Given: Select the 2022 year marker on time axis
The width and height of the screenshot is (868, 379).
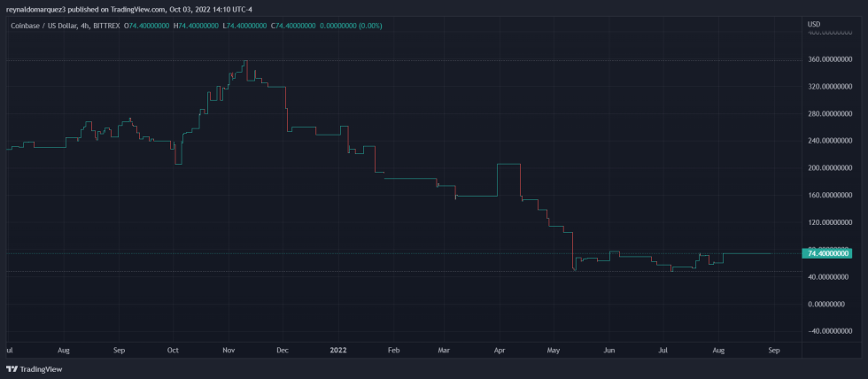Looking at the screenshot, I should (x=337, y=350).
